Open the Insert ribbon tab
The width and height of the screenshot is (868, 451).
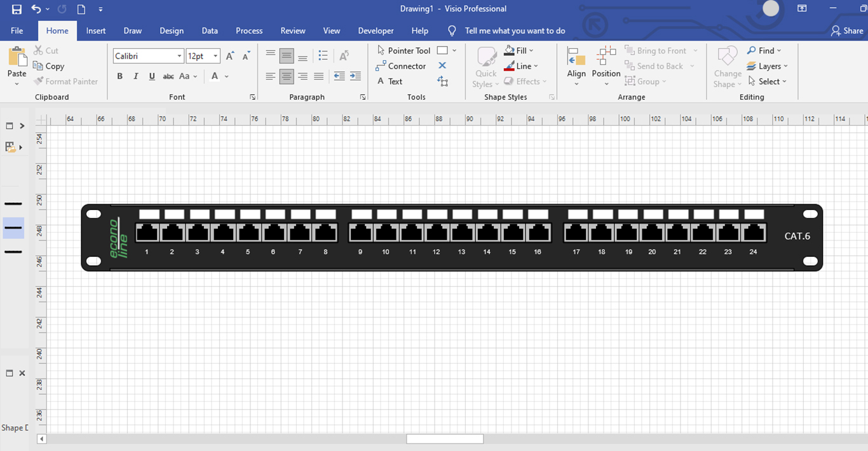tap(96, 31)
